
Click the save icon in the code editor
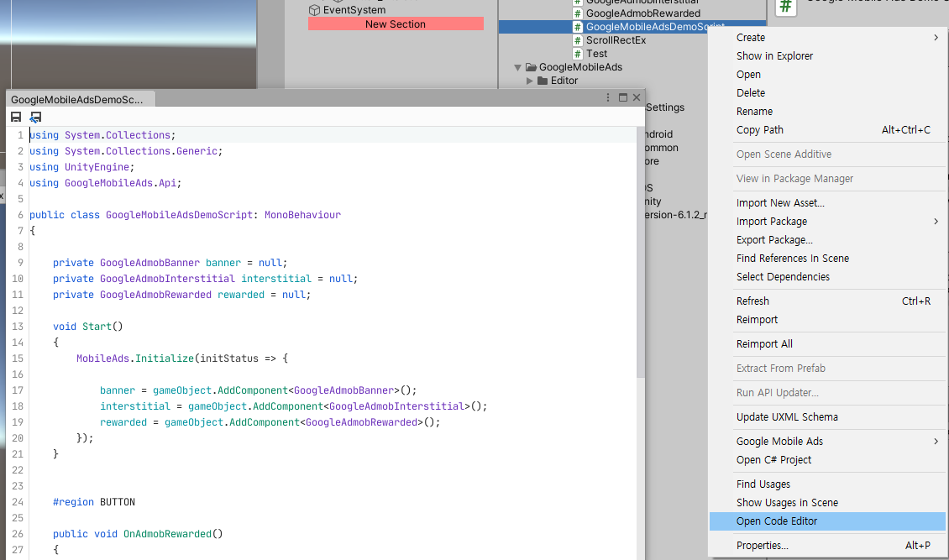point(16,117)
